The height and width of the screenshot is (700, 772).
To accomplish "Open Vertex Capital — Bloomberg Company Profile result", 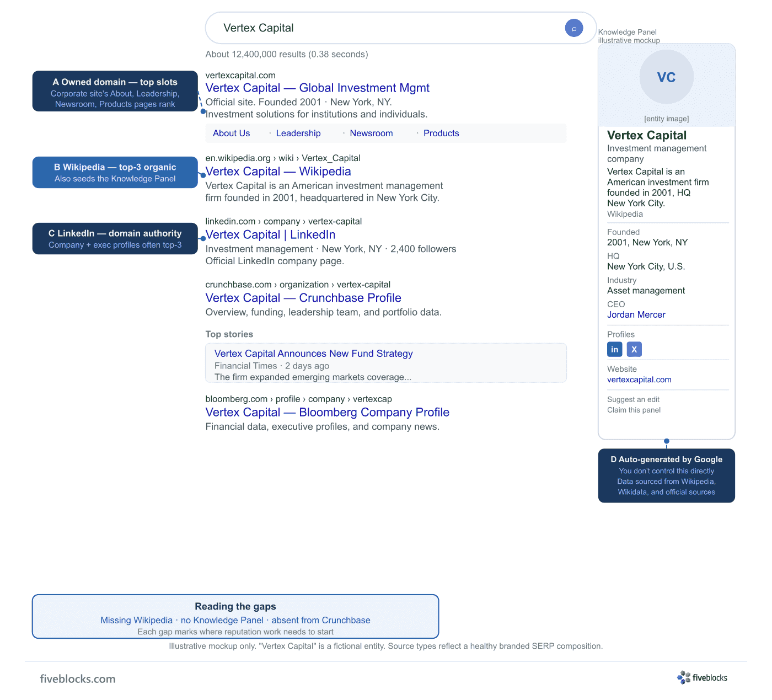I will [x=327, y=412].
